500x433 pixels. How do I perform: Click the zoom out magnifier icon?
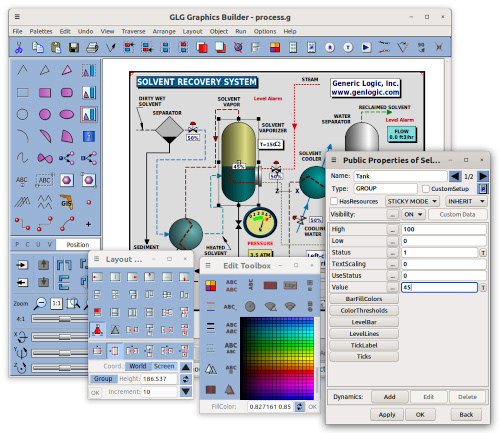coord(41,303)
